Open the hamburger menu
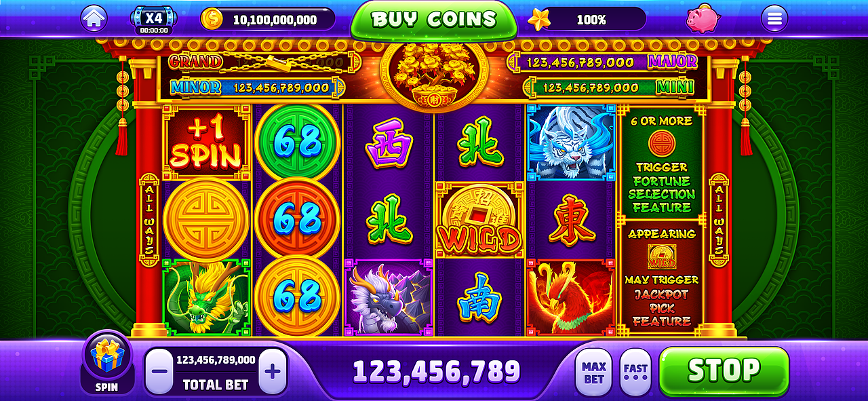Image resolution: width=868 pixels, height=401 pixels. tap(774, 19)
